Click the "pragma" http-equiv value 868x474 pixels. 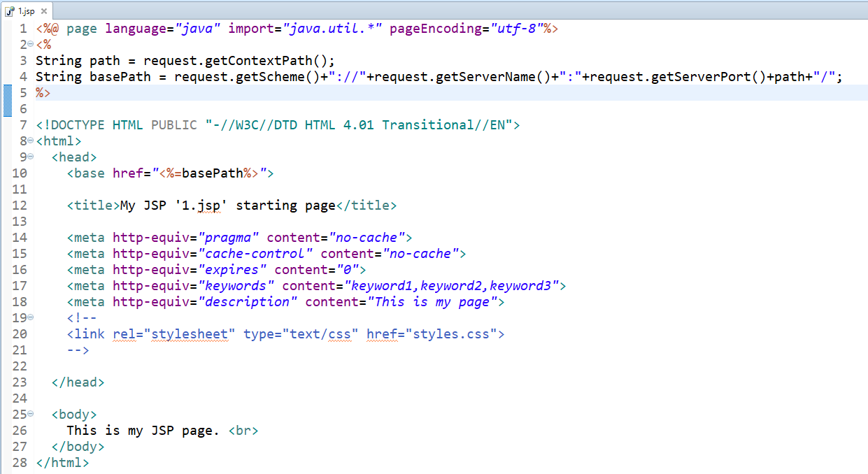(x=228, y=238)
